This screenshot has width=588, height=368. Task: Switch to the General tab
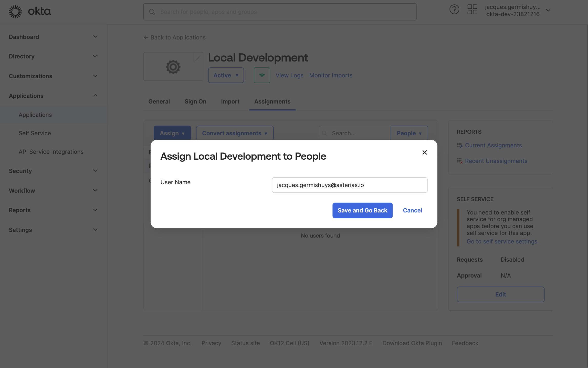pos(159,101)
